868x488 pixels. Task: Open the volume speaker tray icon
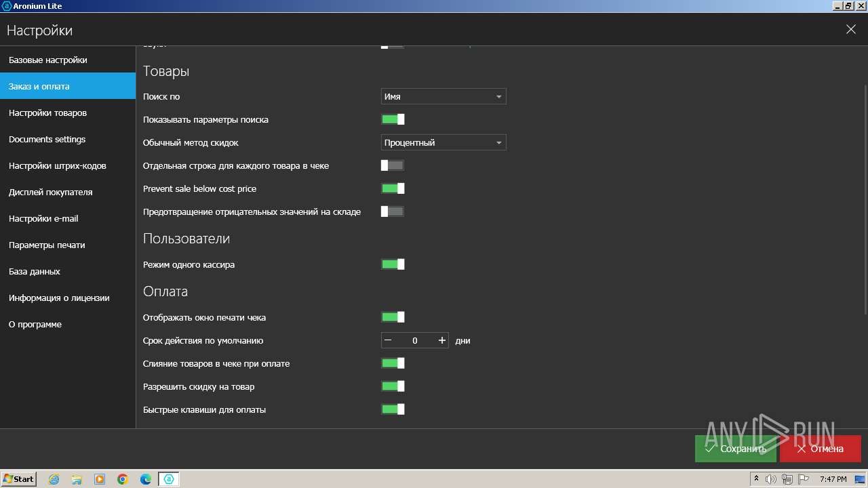point(771,479)
